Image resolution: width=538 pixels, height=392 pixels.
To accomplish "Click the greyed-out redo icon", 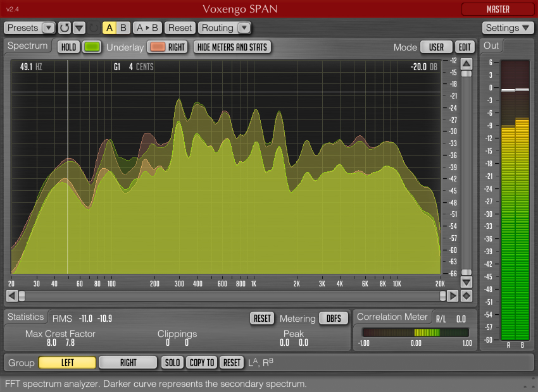I will 93,28.
